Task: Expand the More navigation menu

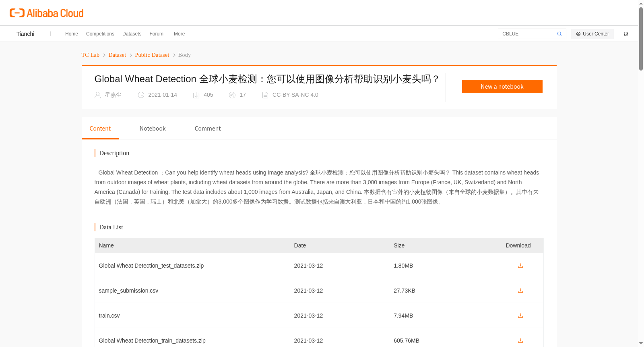Action: click(x=180, y=34)
